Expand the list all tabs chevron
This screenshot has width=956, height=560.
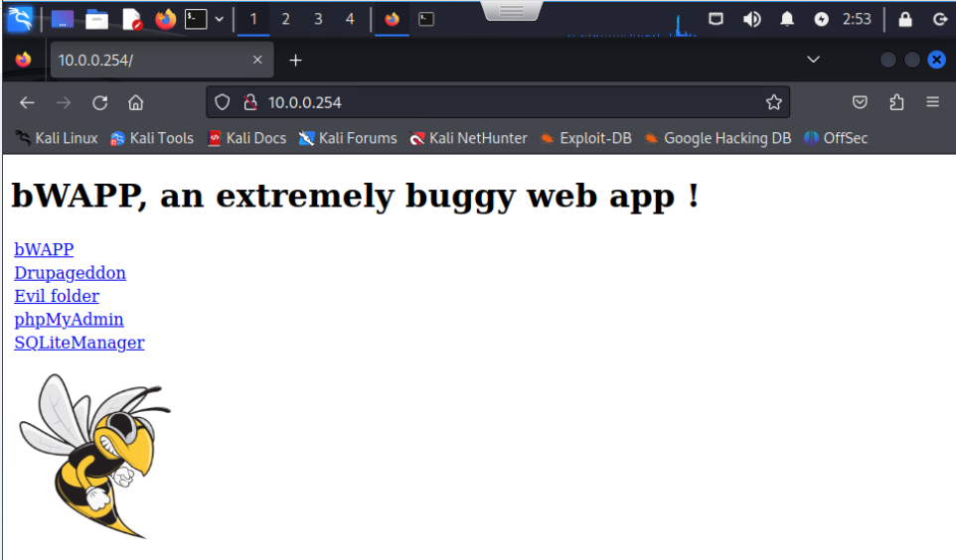(x=813, y=60)
